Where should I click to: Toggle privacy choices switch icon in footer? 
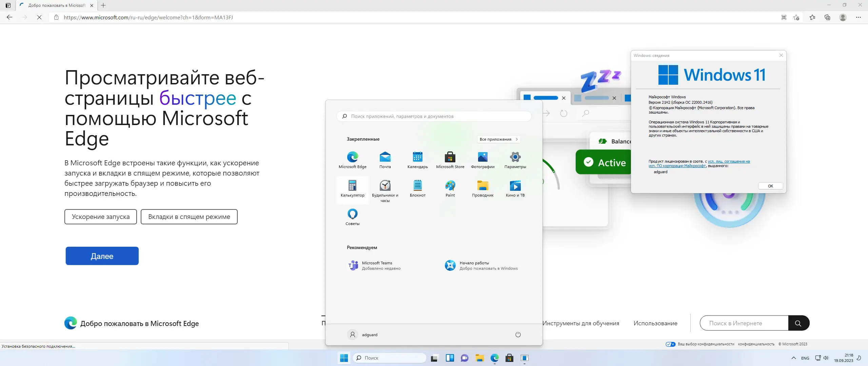(670, 344)
